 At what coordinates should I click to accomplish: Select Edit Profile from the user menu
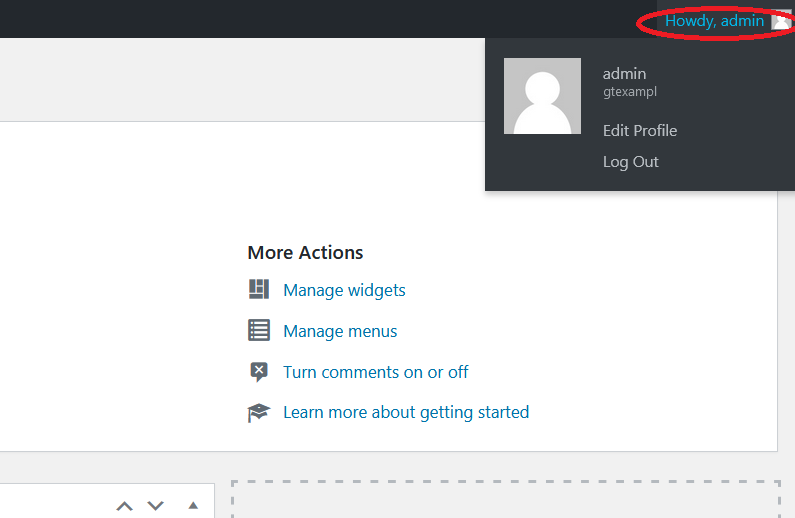[640, 130]
